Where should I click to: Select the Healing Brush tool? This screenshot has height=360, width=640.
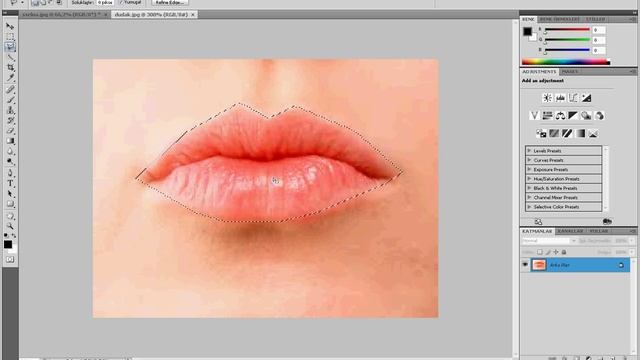tap(10, 90)
